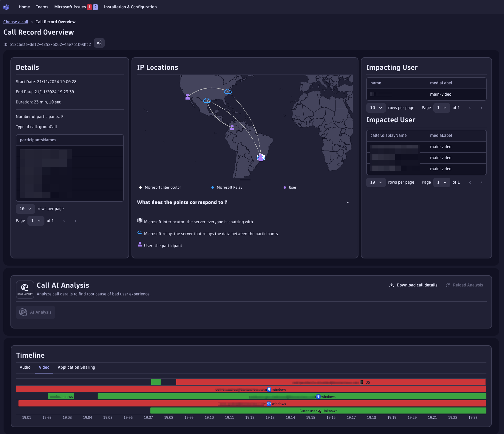The height and width of the screenshot is (434, 504).
Task: Click Reload Analysis button
Action: [464, 285]
